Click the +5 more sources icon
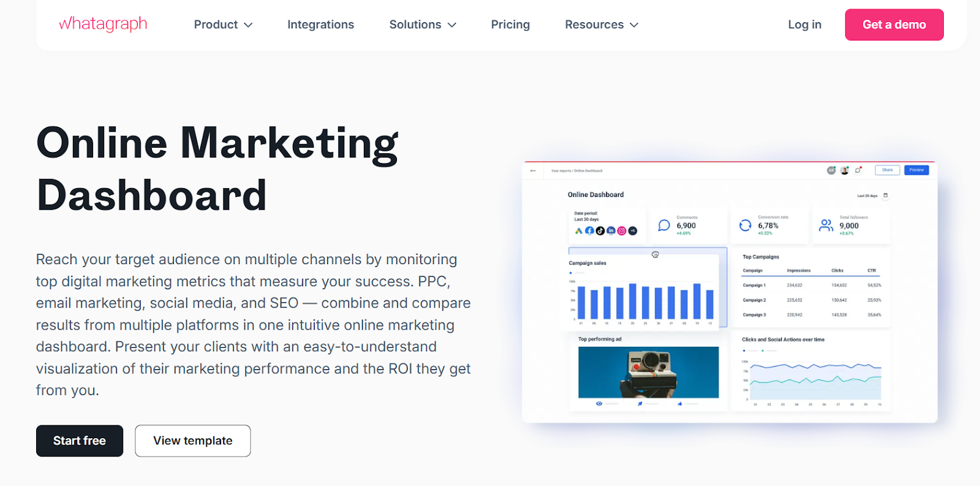This screenshot has width=980, height=486. pyautogui.click(x=633, y=231)
